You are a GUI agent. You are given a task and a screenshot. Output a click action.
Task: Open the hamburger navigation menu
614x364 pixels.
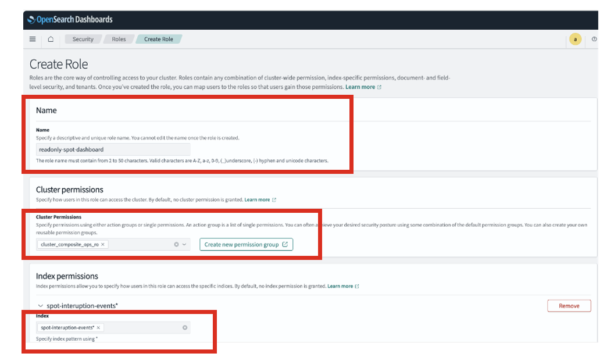pyautogui.click(x=33, y=40)
